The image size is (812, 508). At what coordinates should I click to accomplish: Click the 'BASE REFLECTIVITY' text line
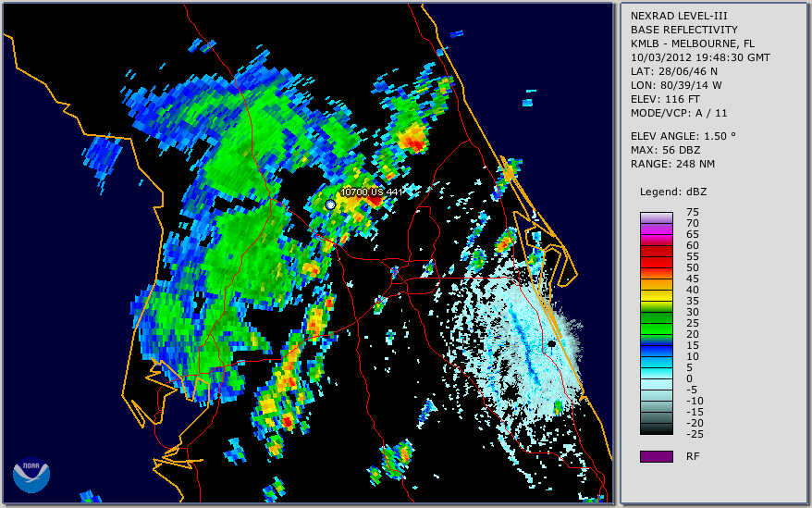tap(684, 30)
